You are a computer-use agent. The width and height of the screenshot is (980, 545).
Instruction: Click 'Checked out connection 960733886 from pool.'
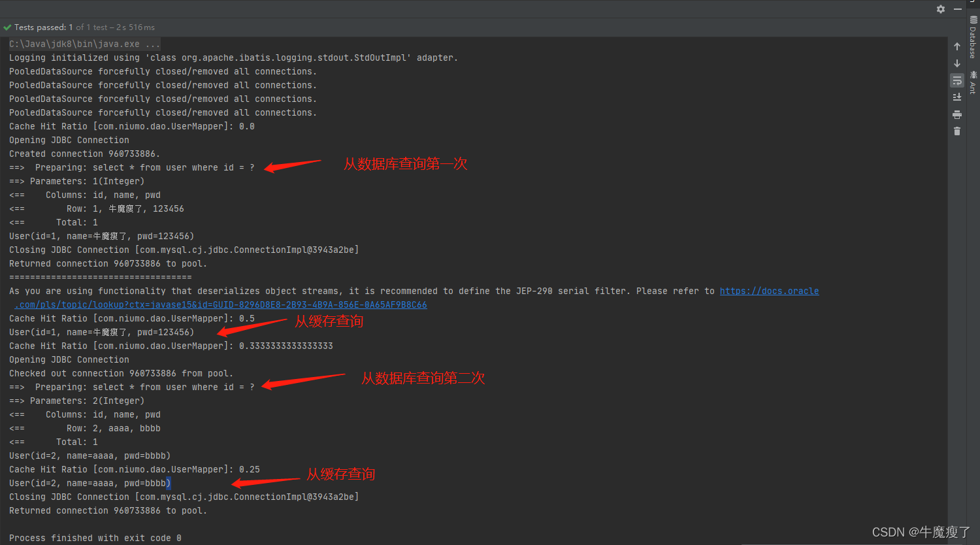121,373
